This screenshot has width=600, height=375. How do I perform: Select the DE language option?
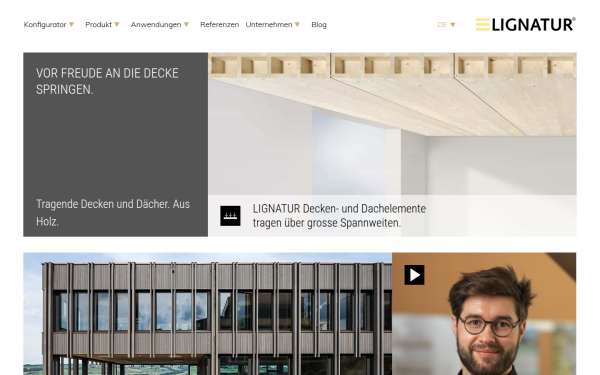[442, 24]
